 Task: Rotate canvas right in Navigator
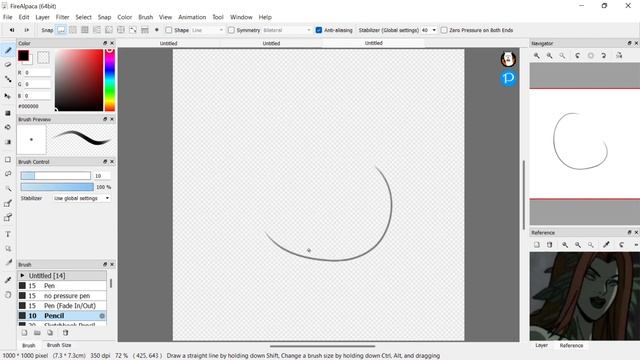click(604, 56)
